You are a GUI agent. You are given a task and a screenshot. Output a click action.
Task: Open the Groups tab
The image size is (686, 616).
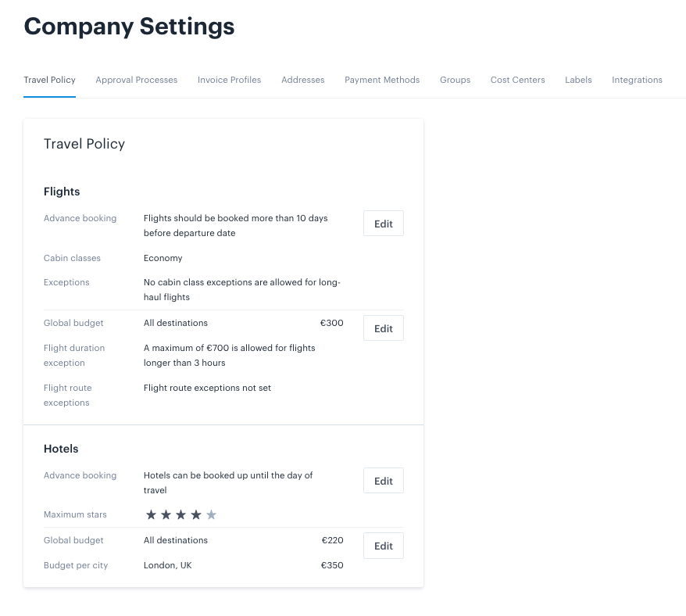point(455,80)
